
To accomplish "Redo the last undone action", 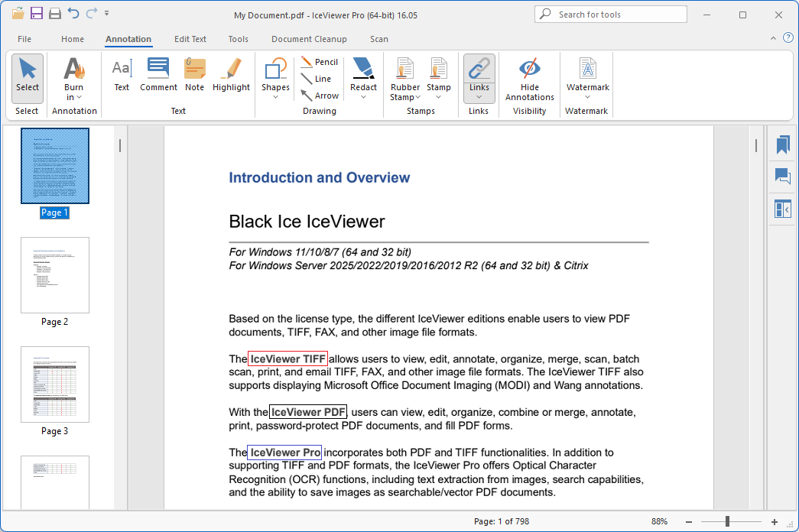I will click(92, 13).
